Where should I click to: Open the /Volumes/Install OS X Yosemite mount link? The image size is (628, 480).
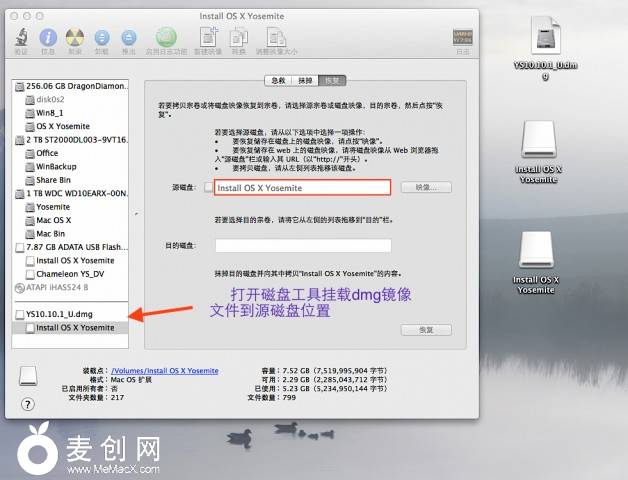coord(164,369)
